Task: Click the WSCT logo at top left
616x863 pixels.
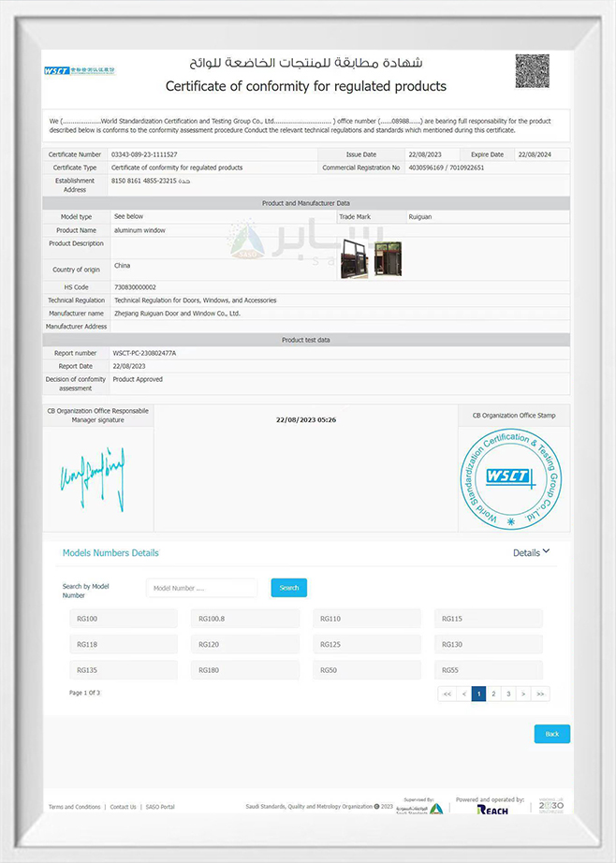Action: click(85, 71)
